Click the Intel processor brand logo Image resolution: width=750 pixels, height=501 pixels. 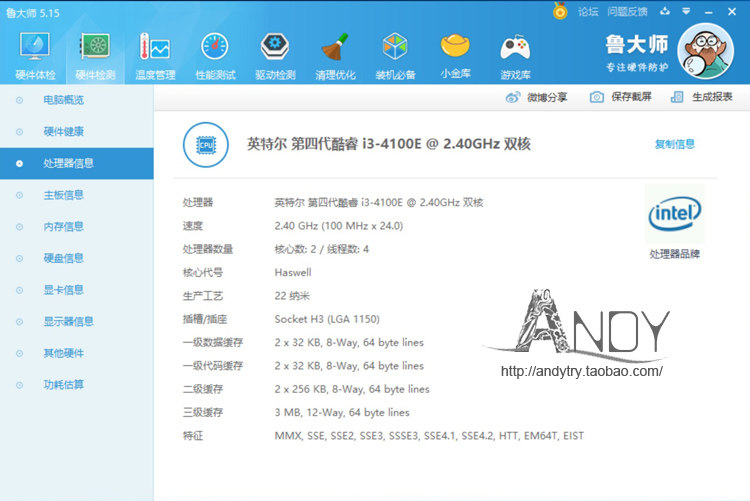[674, 214]
